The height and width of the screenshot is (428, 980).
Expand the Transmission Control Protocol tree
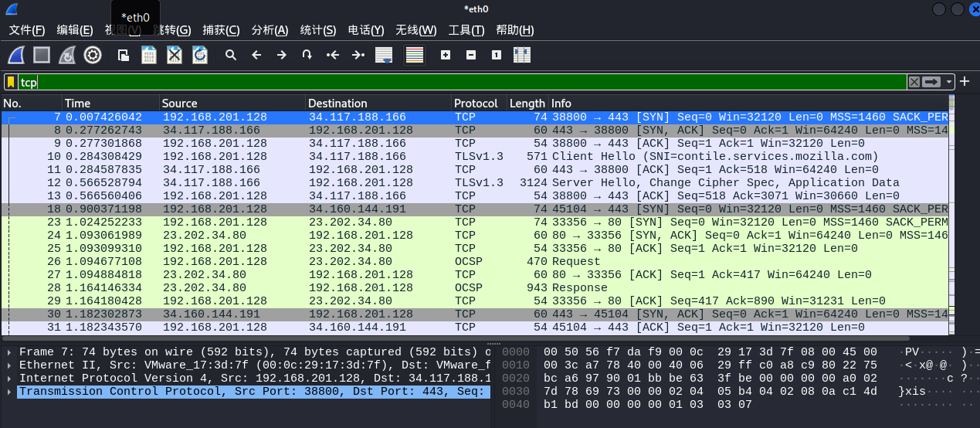(9, 392)
